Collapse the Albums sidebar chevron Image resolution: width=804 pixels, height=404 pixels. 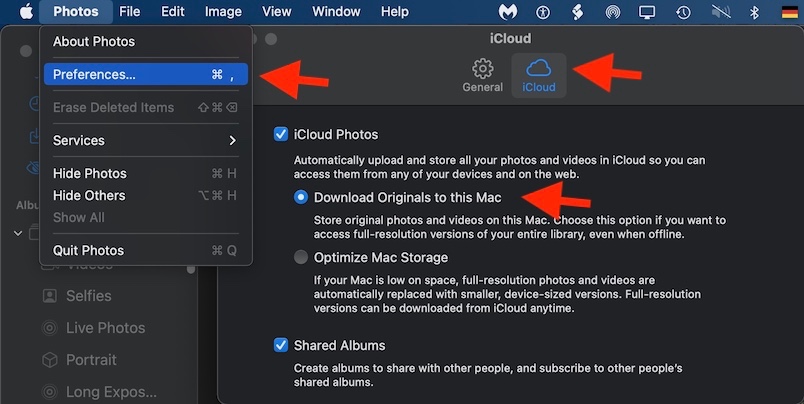(x=18, y=233)
